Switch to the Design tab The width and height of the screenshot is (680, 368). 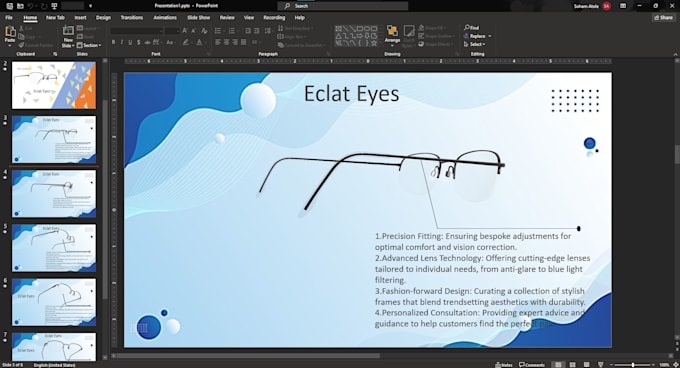coord(103,18)
